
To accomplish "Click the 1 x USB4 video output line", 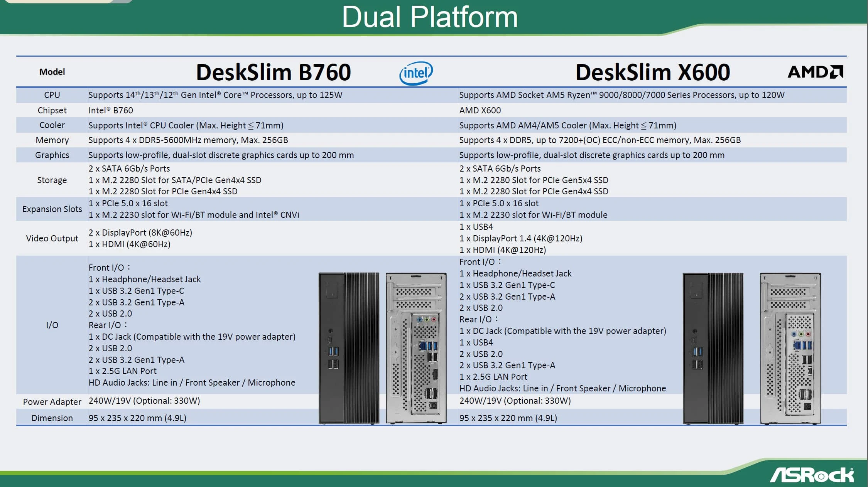I will click(x=476, y=227).
